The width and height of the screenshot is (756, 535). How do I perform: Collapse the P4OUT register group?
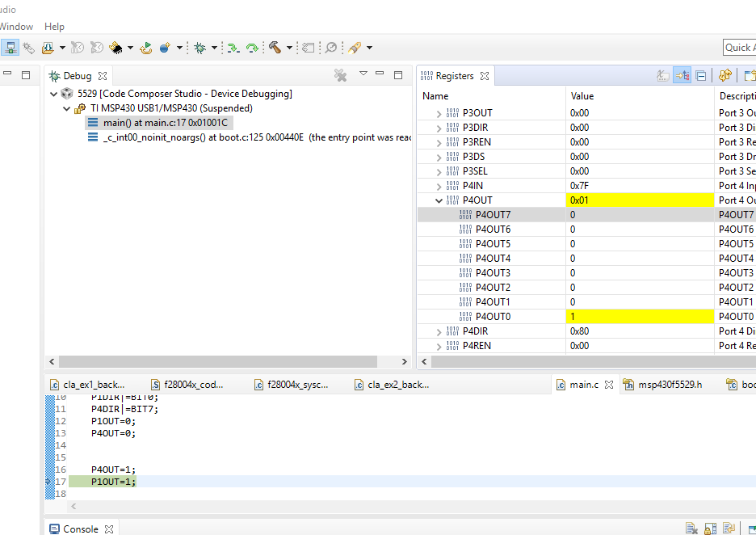439,200
